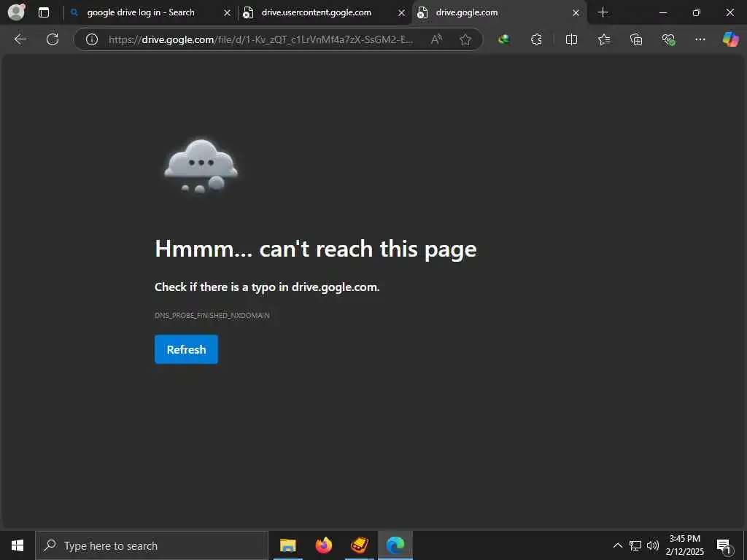747x560 pixels.
Task: Open the Windows Start menu
Action: click(x=18, y=545)
